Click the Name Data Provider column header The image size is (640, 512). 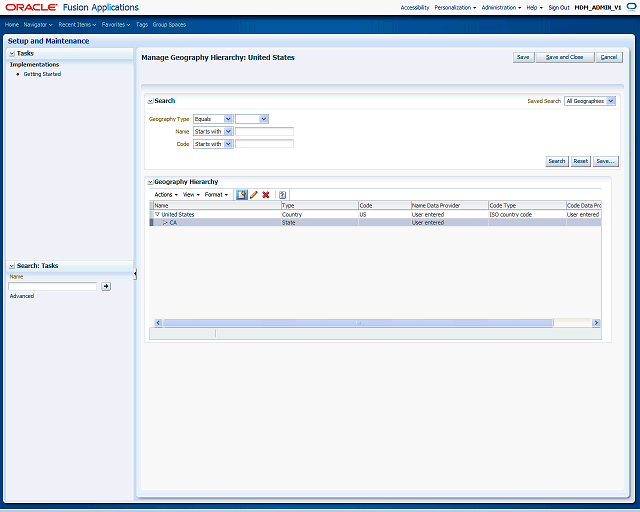point(449,205)
